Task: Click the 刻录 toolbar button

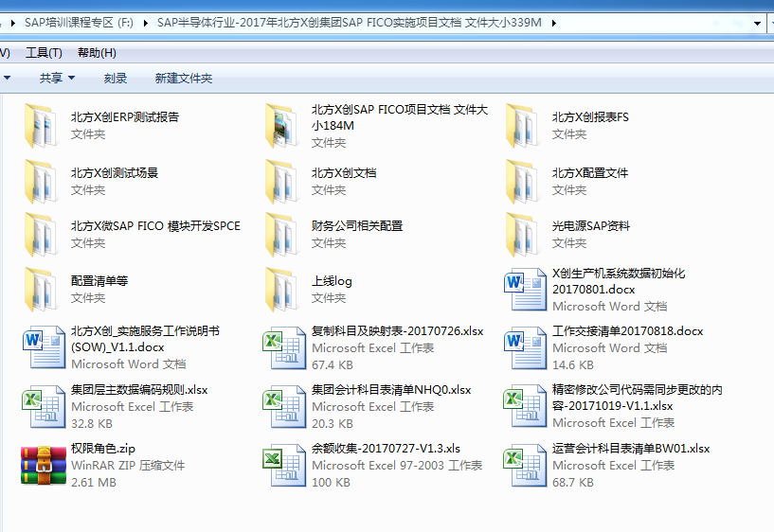Action: coord(116,78)
